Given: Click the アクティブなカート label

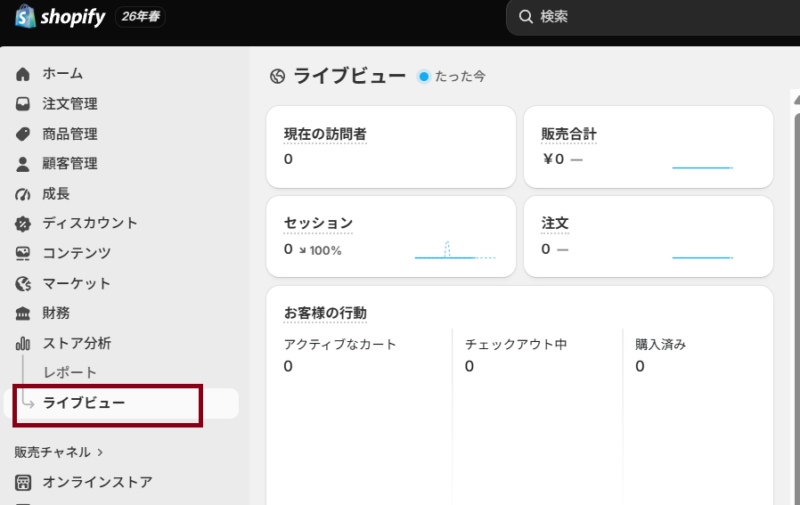Looking at the screenshot, I should point(340,344).
